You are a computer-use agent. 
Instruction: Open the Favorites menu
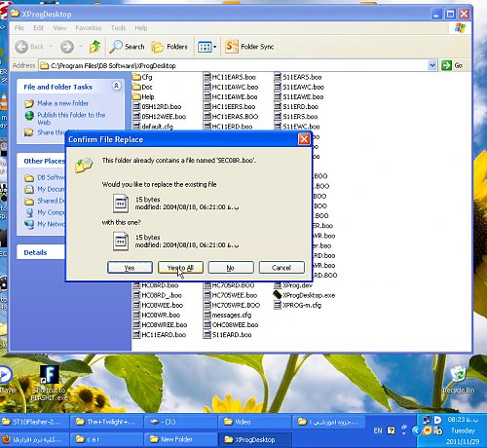(89, 28)
